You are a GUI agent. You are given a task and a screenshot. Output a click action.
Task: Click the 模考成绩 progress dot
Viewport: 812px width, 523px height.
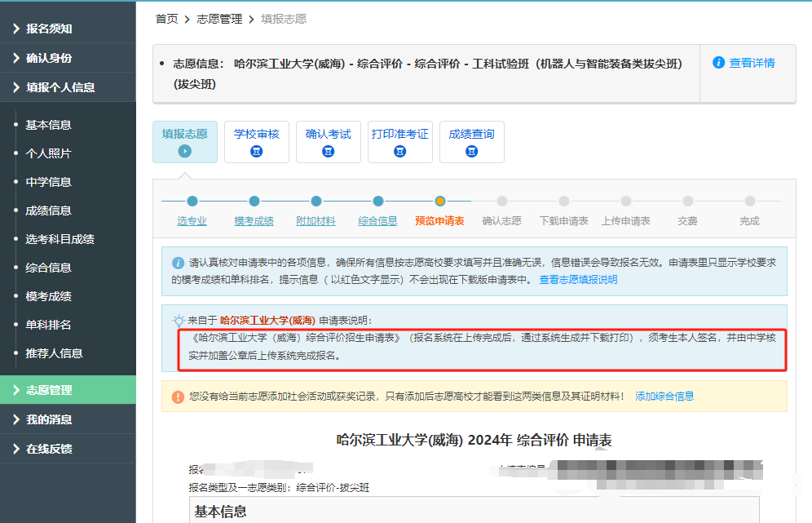click(x=254, y=201)
